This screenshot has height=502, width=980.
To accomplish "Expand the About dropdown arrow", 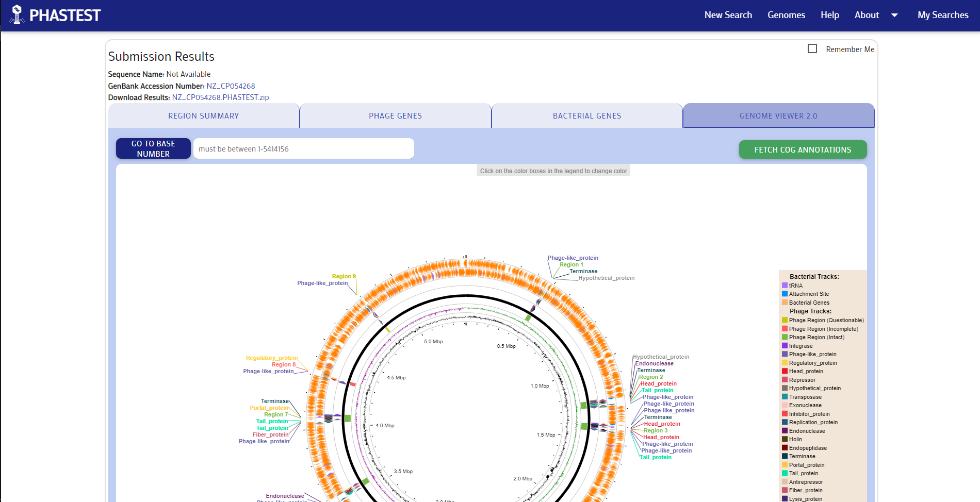I will (894, 15).
